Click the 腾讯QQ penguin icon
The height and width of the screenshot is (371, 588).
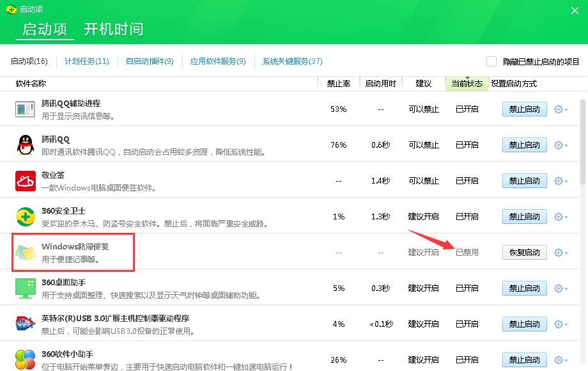click(25, 145)
